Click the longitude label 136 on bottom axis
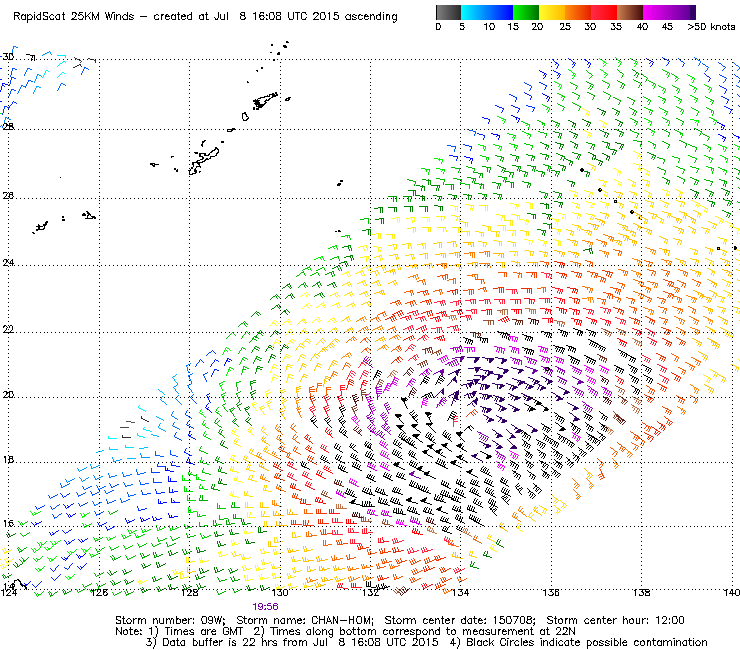 (551, 592)
